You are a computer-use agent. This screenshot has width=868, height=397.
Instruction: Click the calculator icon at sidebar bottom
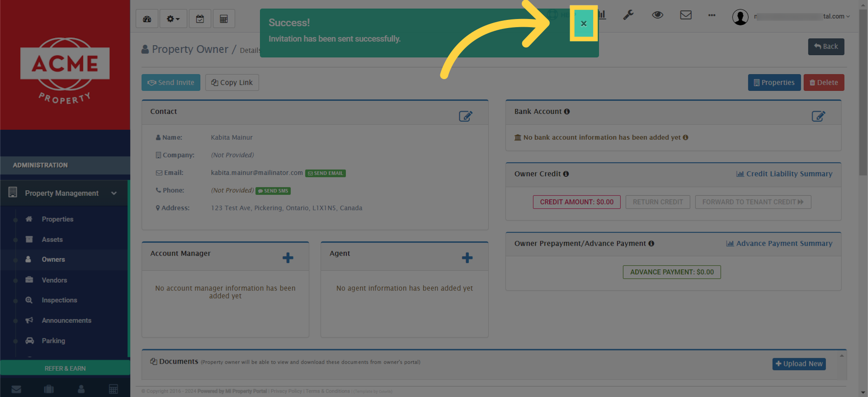click(113, 389)
